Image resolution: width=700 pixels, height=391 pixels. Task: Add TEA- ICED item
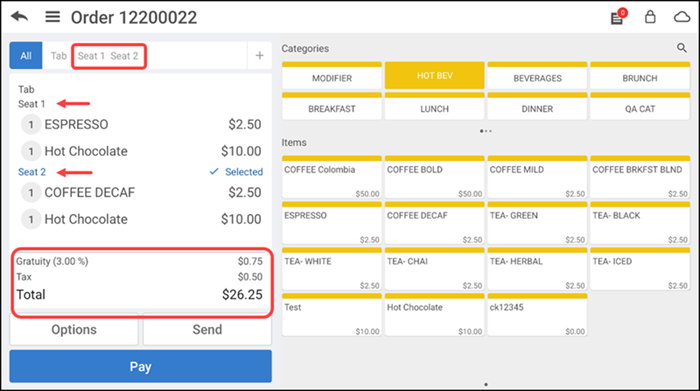pos(640,269)
